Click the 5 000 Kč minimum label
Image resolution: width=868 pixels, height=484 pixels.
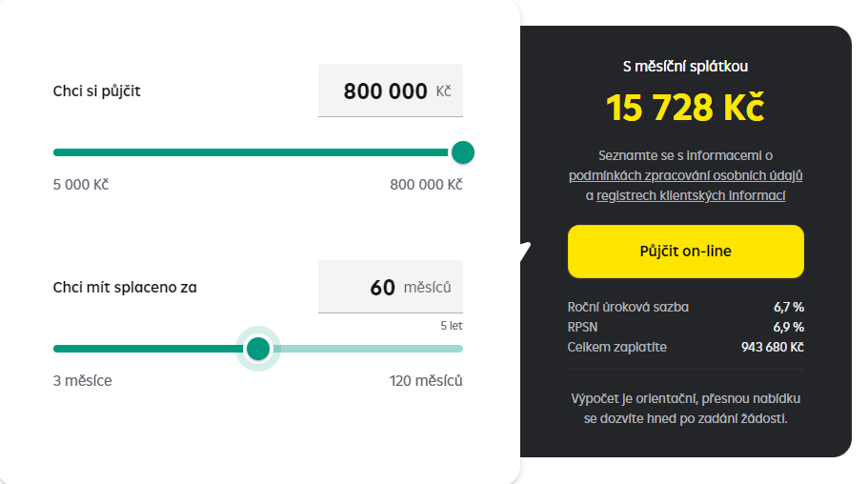81,185
